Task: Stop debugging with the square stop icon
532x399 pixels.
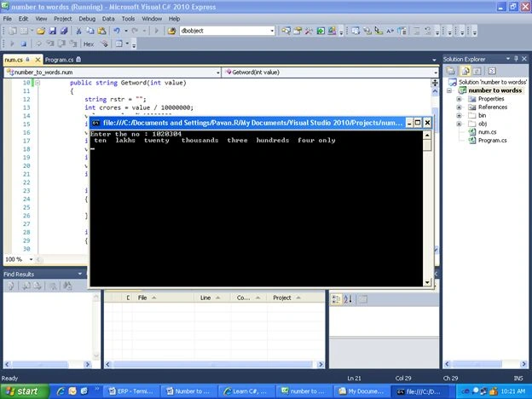Action: [x=23, y=43]
